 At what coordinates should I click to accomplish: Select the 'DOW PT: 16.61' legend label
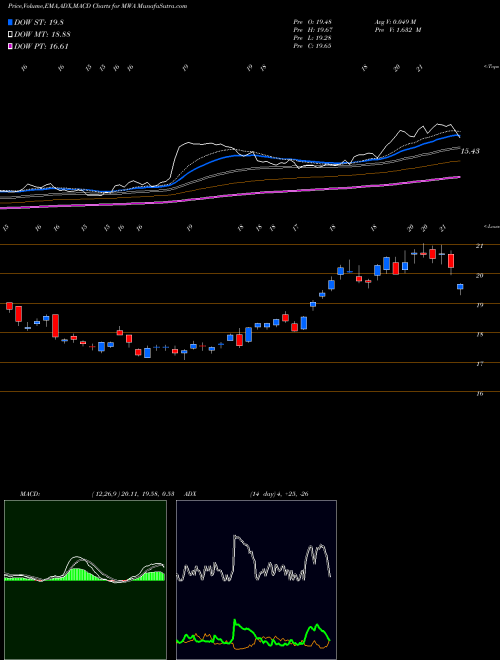pos(41,46)
